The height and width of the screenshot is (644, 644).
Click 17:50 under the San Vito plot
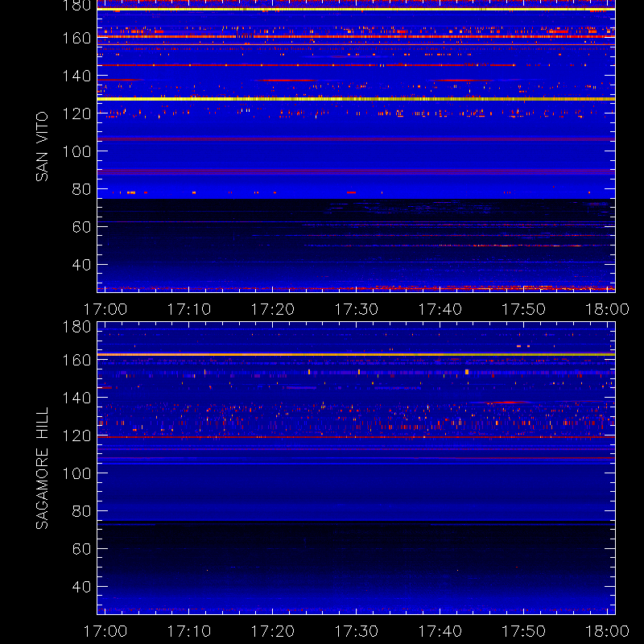pos(524,309)
